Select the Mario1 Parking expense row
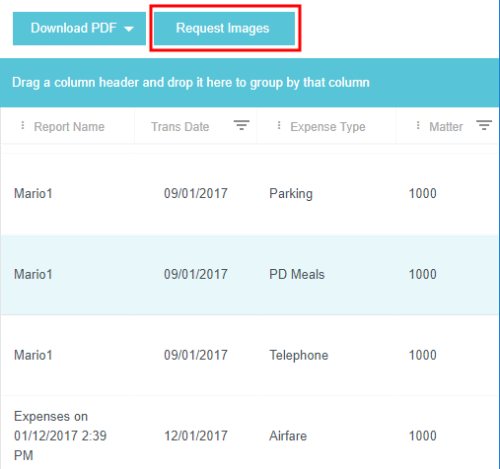The image size is (500, 469). 249,194
